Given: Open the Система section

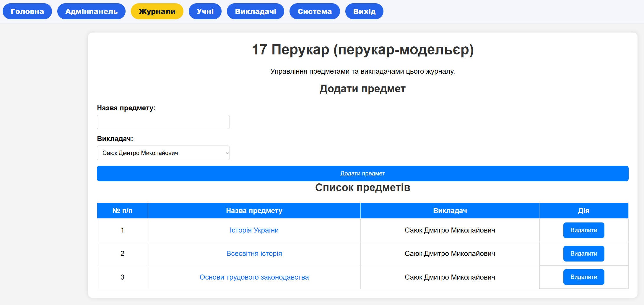Looking at the screenshot, I should tap(314, 11).
